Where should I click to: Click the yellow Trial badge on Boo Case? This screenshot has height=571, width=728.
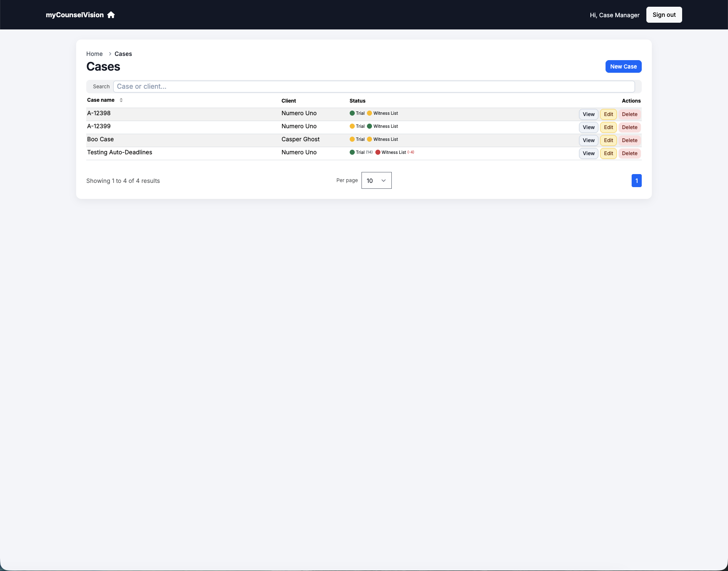click(356, 139)
